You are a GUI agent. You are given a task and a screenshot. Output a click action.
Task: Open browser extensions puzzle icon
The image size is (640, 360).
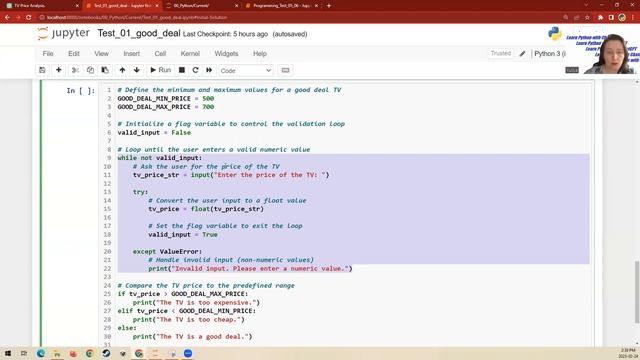pos(600,17)
